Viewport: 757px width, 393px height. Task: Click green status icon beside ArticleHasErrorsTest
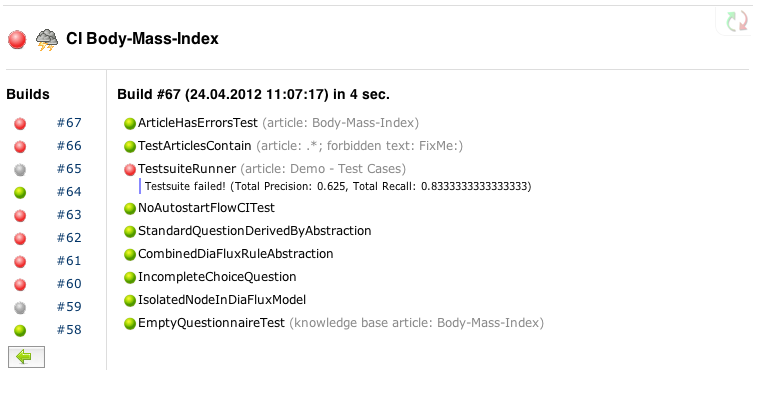coord(130,124)
